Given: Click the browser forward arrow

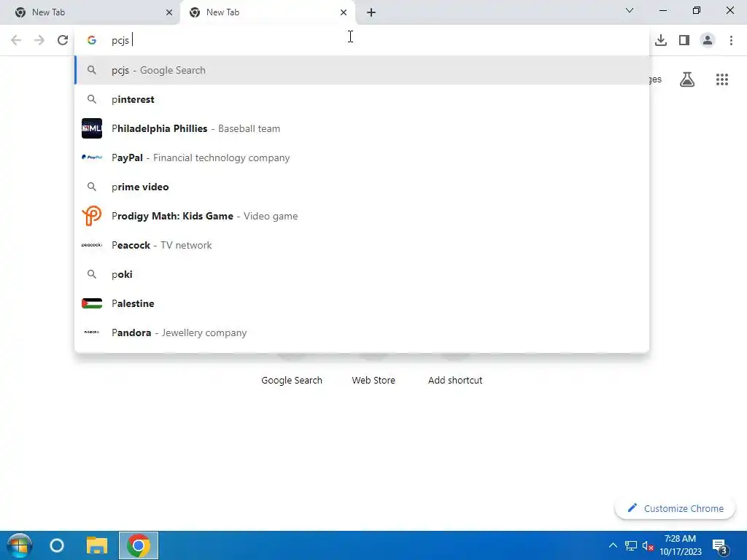Looking at the screenshot, I should pyautogui.click(x=39, y=41).
